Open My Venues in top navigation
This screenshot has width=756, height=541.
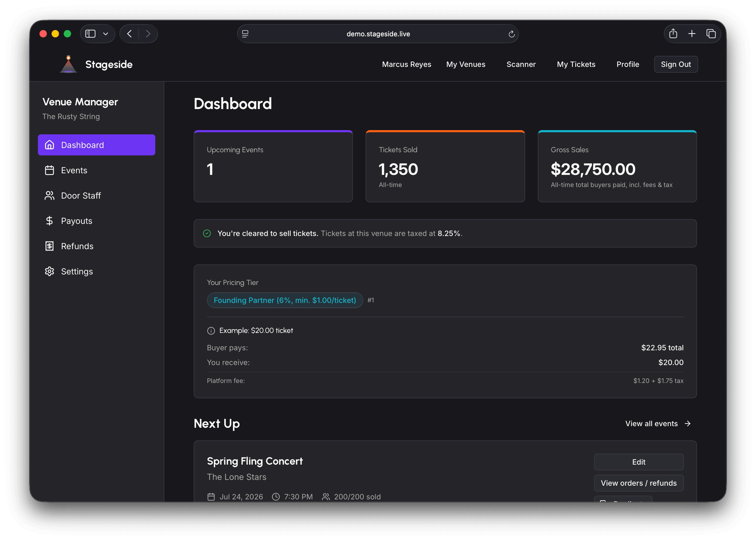point(465,64)
